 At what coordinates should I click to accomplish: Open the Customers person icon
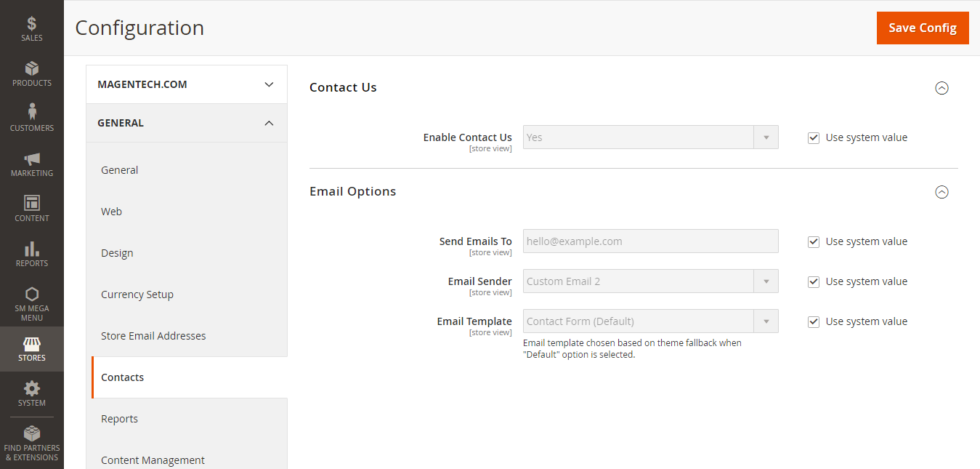(32, 111)
